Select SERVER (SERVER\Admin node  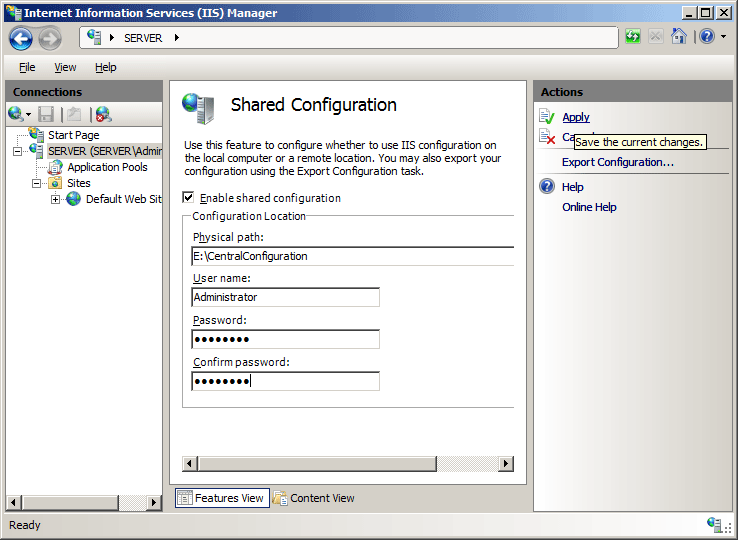click(105, 151)
